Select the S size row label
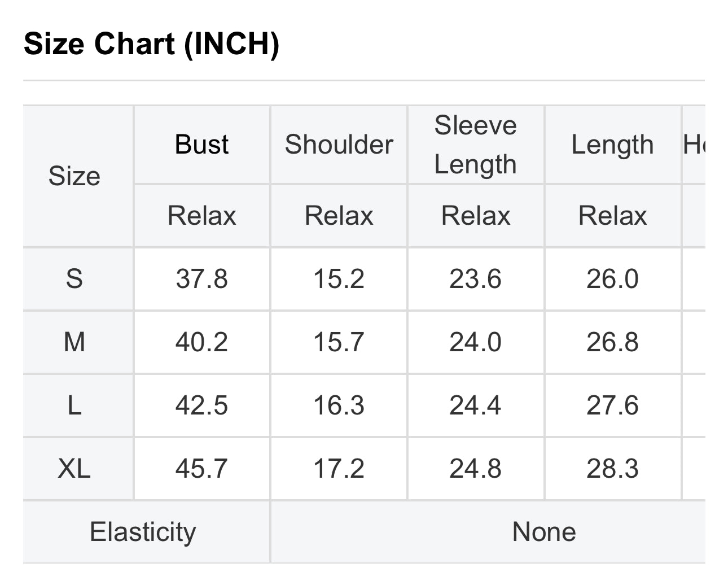This screenshot has width=728, height=576. tap(74, 279)
